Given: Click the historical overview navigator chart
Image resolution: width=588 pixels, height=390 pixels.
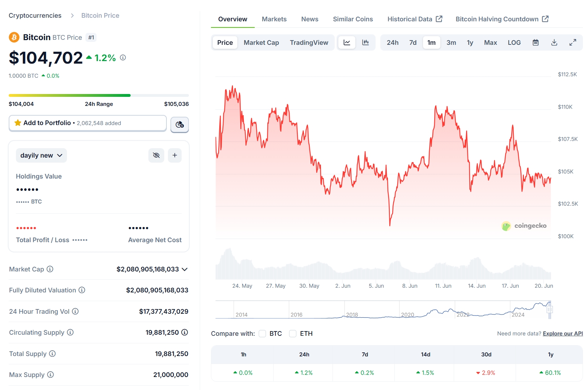Looking at the screenshot, I should (x=383, y=310).
